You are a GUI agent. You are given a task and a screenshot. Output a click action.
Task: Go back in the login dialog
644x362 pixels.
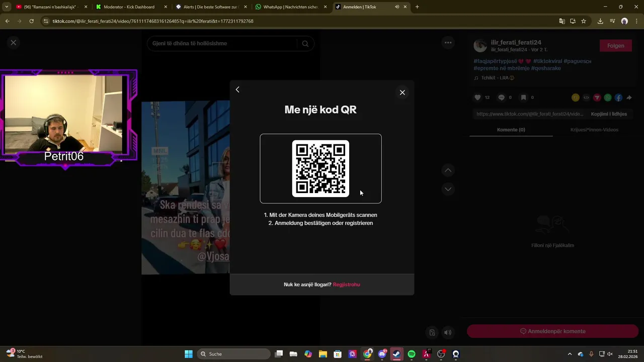point(237,89)
